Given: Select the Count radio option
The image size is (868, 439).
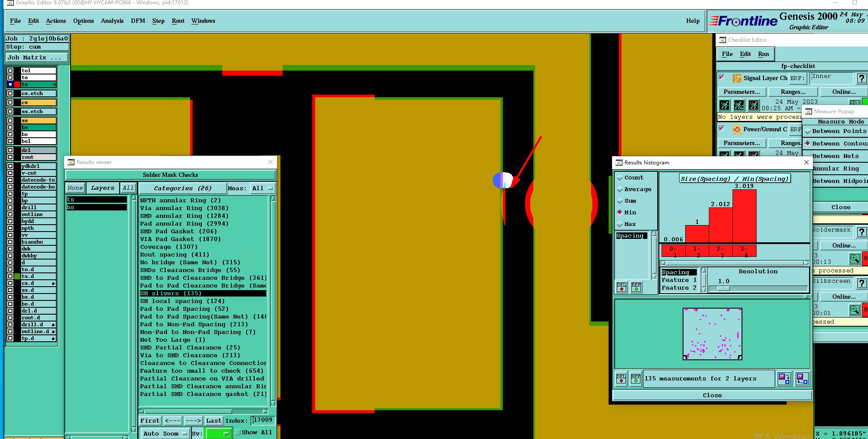Looking at the screenshot, I should click(x=620, y=177).
